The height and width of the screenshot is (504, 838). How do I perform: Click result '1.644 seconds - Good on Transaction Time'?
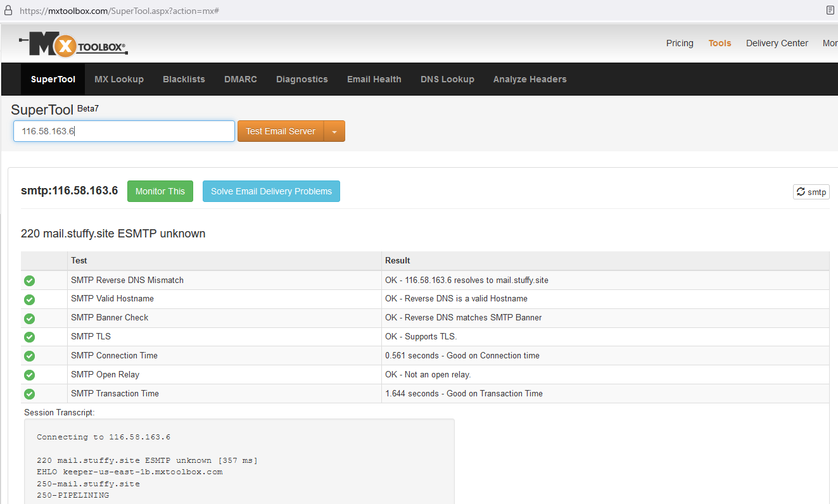tap(464, 393)
